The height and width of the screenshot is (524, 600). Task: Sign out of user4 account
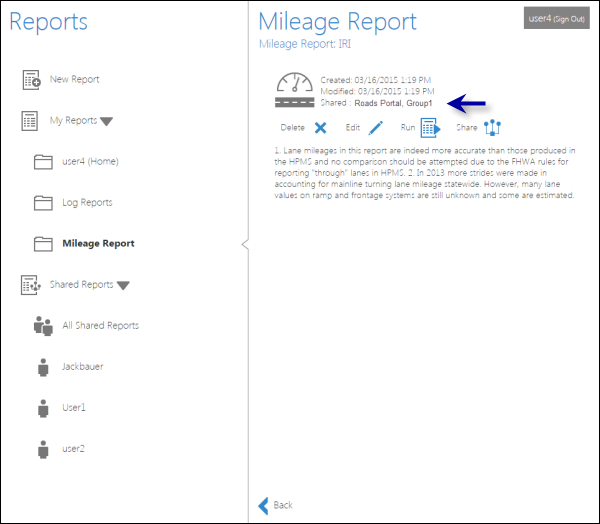pyautogui.click(x=569, y=19)
